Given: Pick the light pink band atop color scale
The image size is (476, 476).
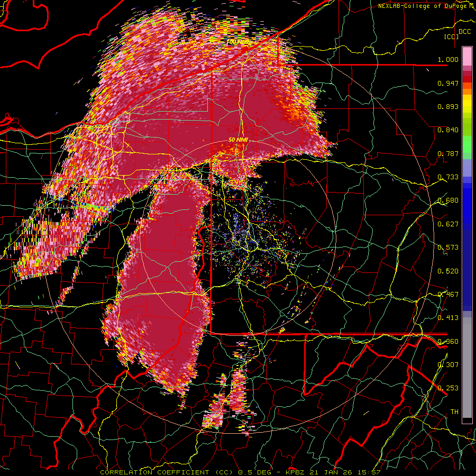Looking at the screenshot, I should point(467,56).
